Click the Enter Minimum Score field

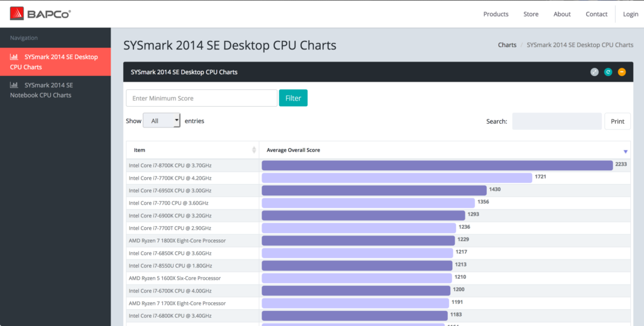[x=201, y=99]
